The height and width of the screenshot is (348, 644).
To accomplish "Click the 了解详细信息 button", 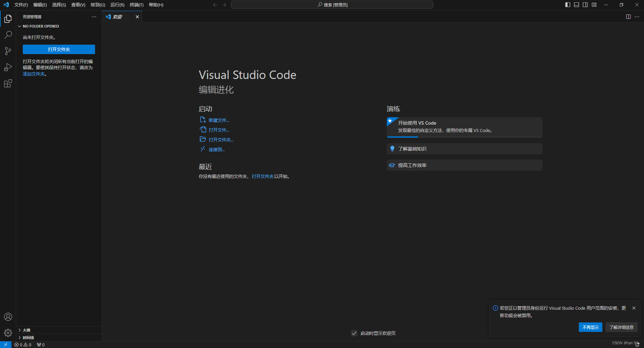I will [x=621, y=327].
